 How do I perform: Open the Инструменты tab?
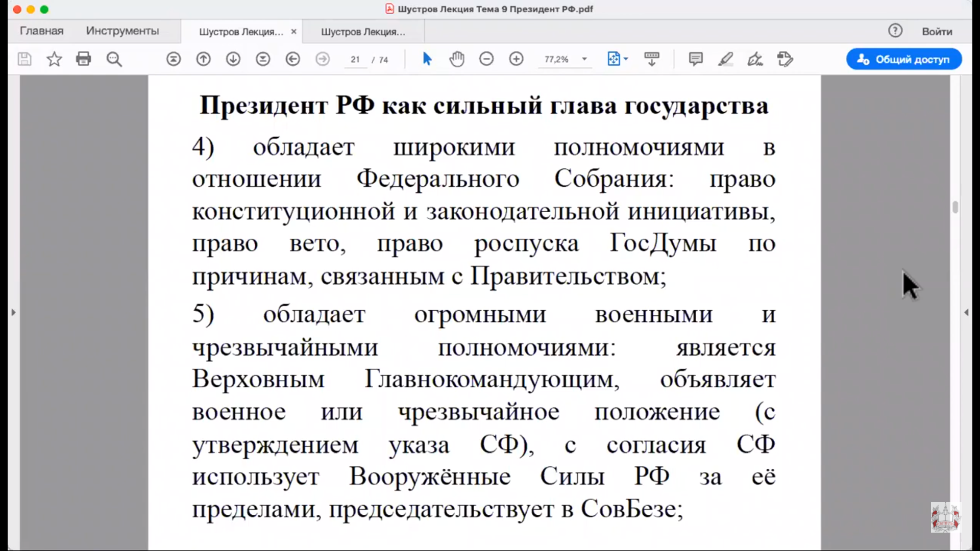tap(122, 31)
